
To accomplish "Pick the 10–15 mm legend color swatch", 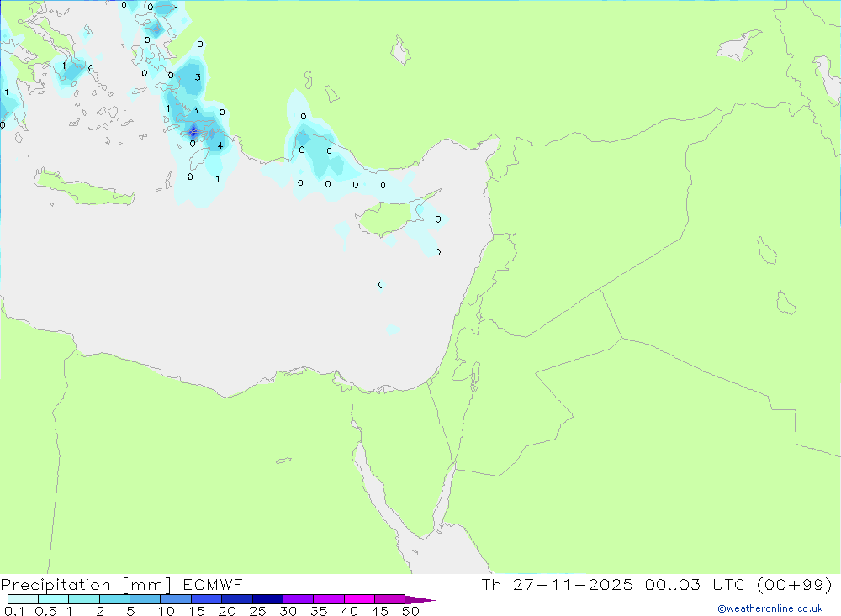I will pos(176,599).
